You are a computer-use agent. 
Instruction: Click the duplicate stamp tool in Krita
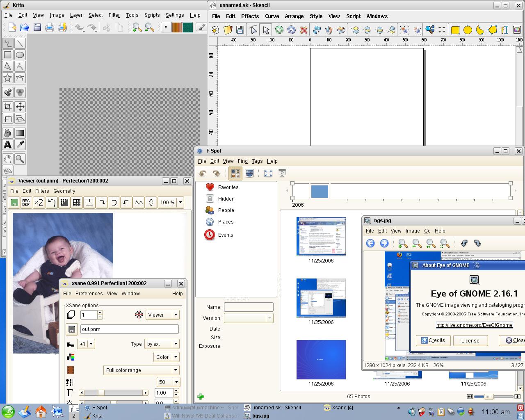coord(7,93)
